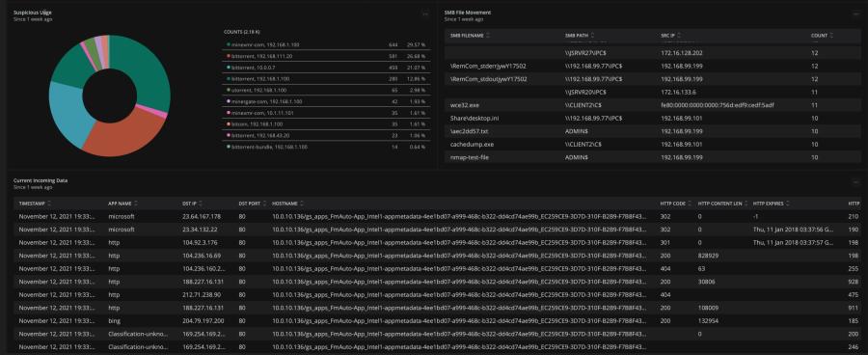Toggle minexmr-com, 192.168.1.100 legend entry
The width and height of the screenshot is (868, 355).
click(x=326, y=44)
